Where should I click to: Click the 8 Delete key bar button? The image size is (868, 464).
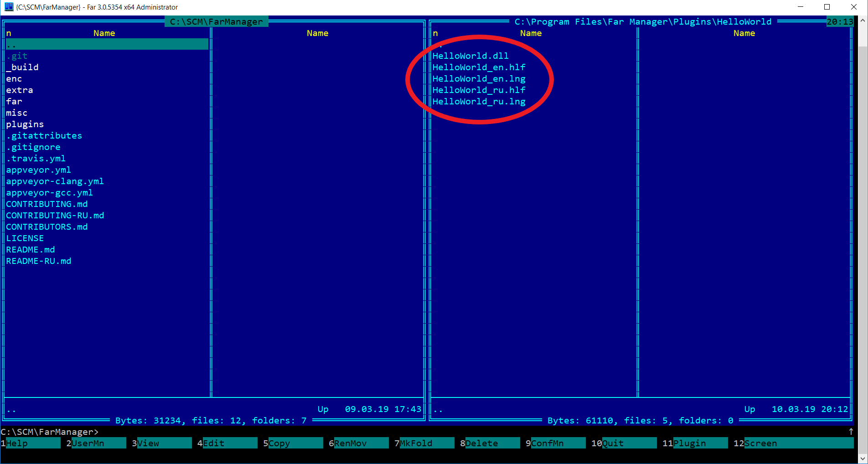(490, 443)
